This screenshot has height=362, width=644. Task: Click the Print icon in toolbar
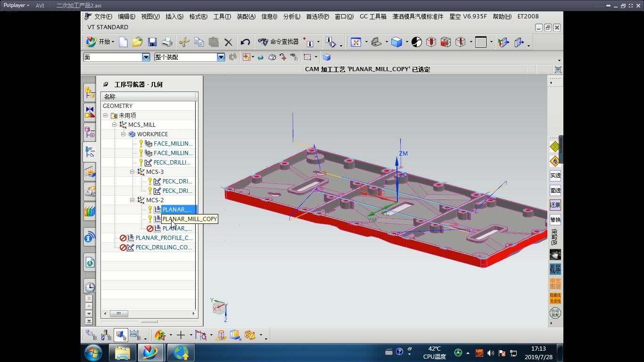(167, 42)
